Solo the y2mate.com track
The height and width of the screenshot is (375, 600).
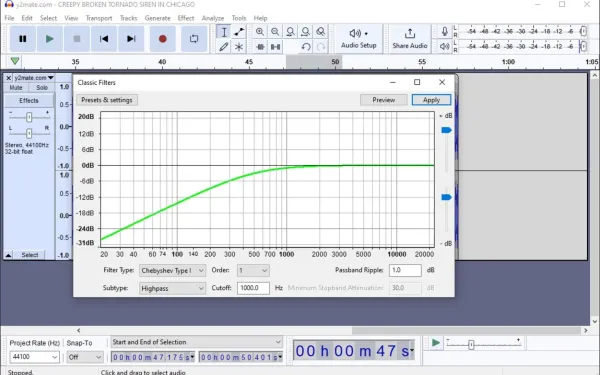42,88
